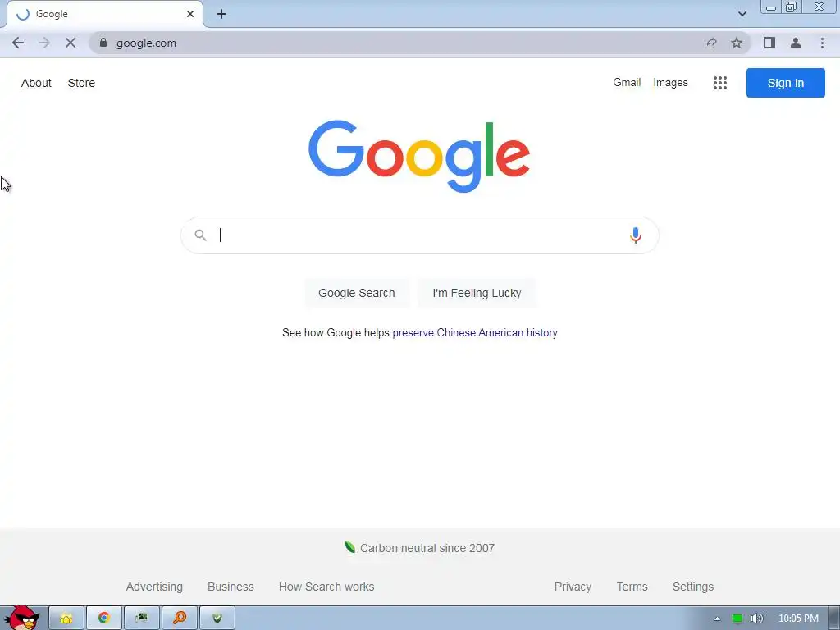Close the Google tab
The image size is (840, 630).
coord(190,14)
